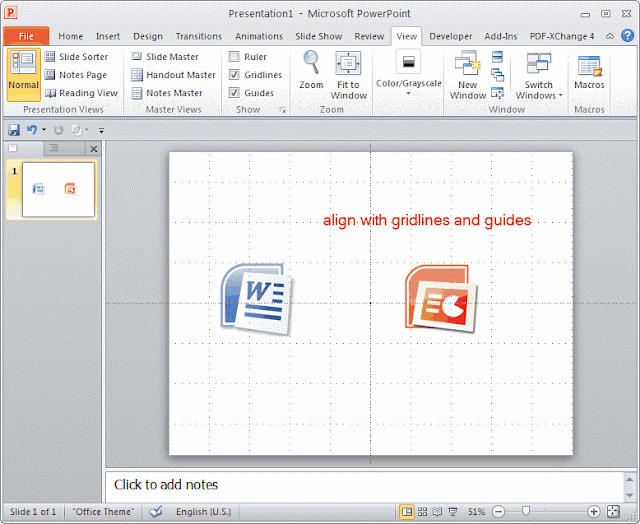Expand the Color/Grayscale dropdown
Screen dimensions: 640x524
pyautogui.click(x=408, y=94)
